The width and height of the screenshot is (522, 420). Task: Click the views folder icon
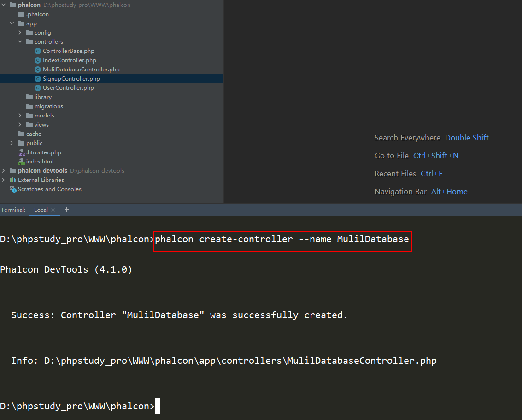tap(29, 124)
